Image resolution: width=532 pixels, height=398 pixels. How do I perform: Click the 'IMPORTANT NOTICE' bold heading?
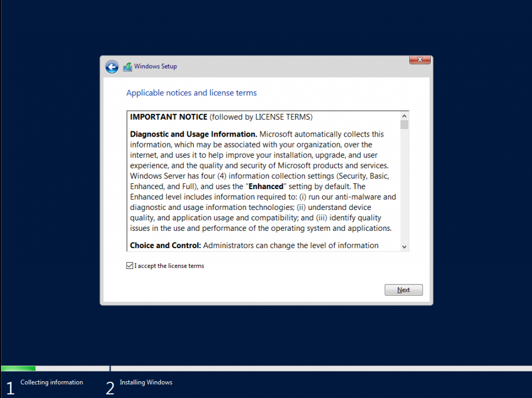[x=167, y=117]
